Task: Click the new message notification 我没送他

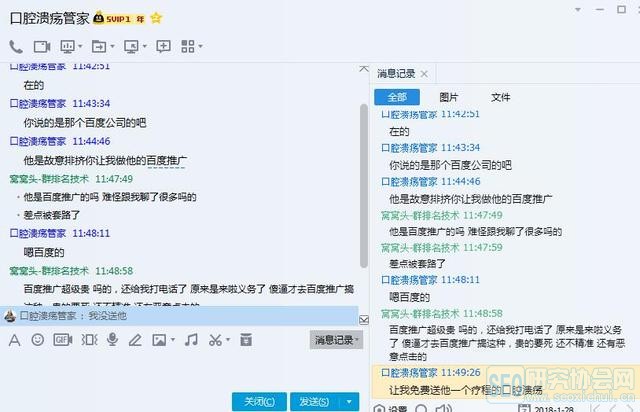Action: 179,316
